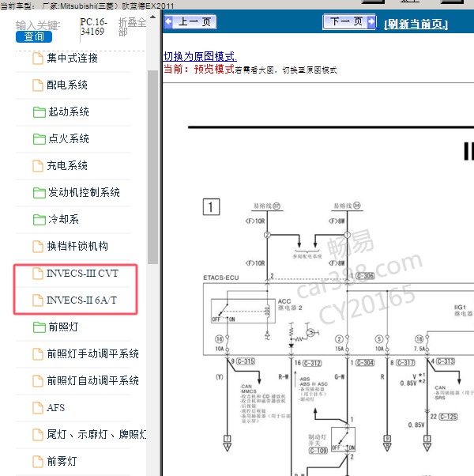474x476 pixels.
Task: Open the 配电系统 document item
Action: (x=67, y=85)
